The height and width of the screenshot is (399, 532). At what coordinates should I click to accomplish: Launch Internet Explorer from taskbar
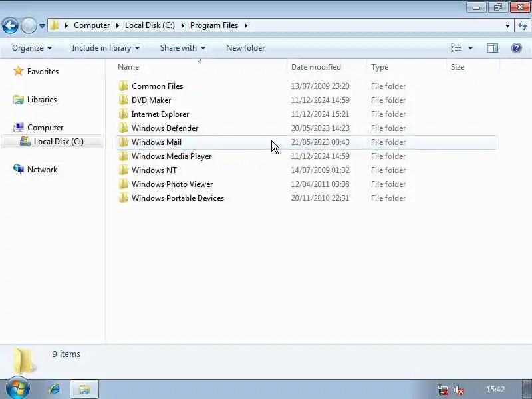(55, 389)
